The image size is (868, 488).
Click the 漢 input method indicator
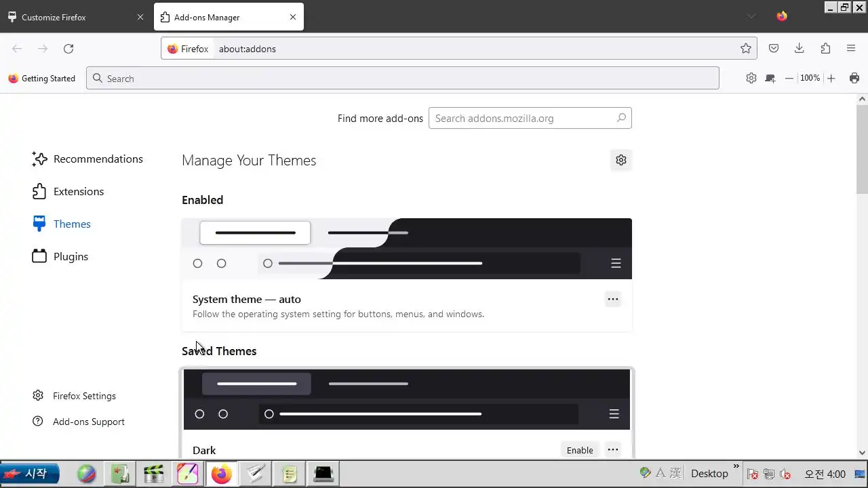(675, 473)
